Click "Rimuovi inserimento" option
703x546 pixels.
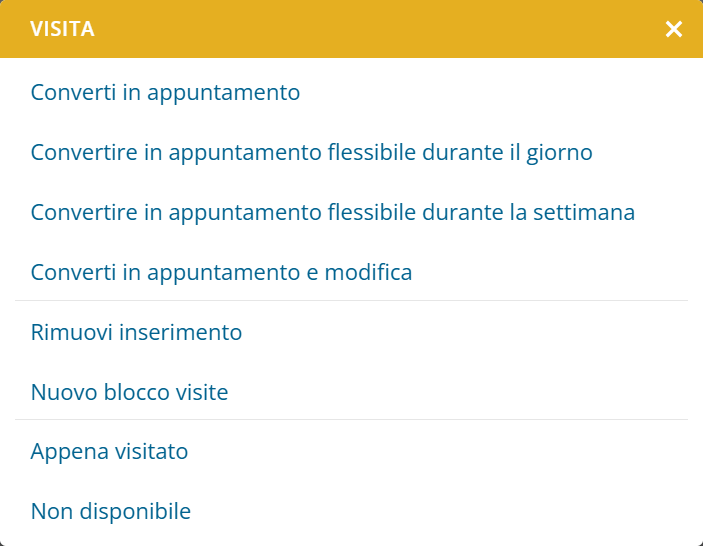(136, 332)
